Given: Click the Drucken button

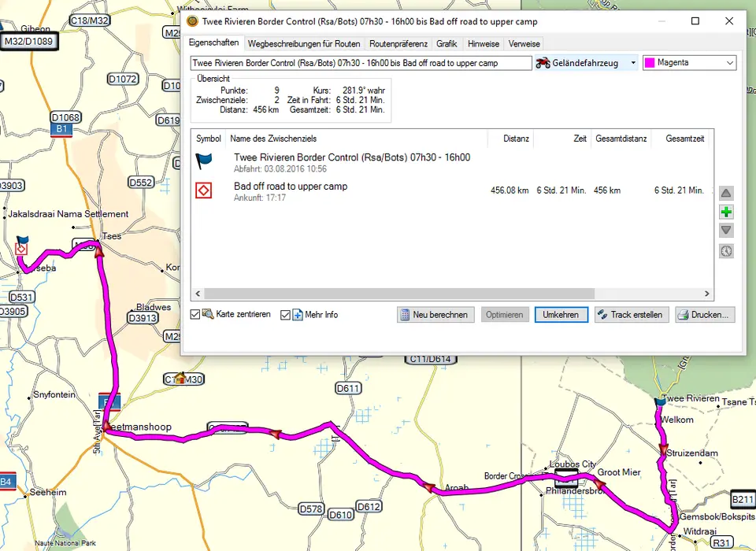Looking at the screenshot, I should (705, 315).
